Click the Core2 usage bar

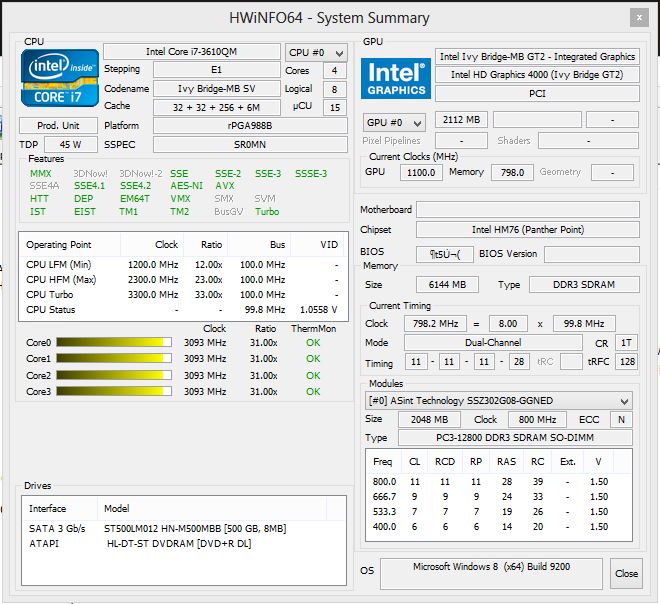(114, 375)
